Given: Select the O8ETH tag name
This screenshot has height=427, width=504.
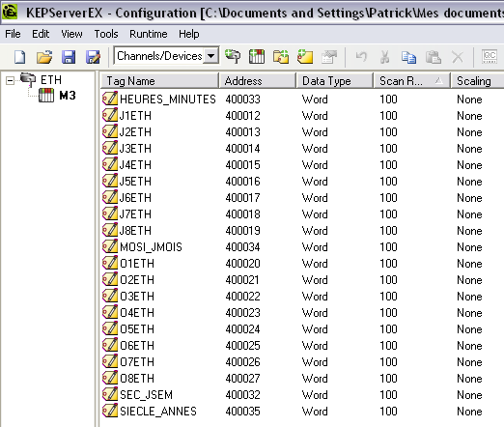Looking at the screenshot, I should click(137, 379).
